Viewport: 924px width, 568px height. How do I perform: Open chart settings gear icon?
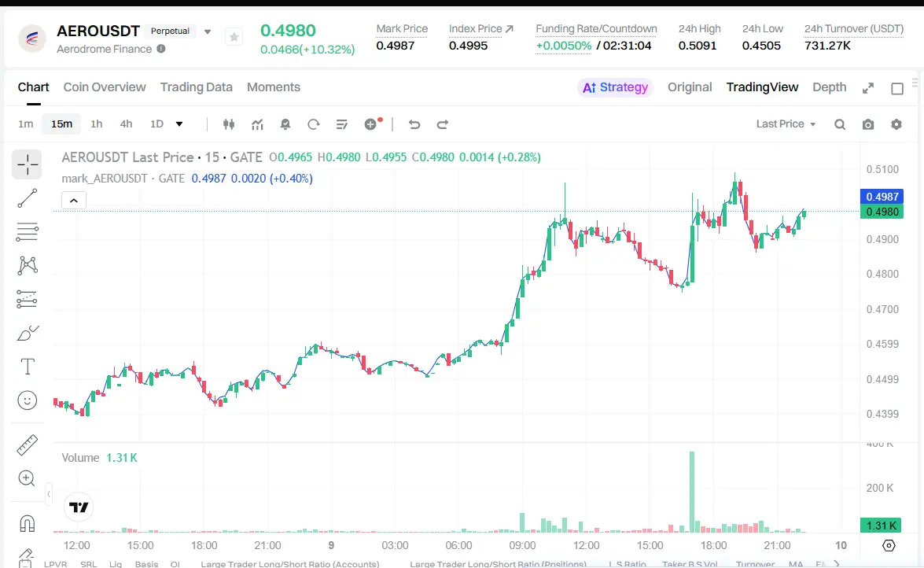[x=896, y=124]
